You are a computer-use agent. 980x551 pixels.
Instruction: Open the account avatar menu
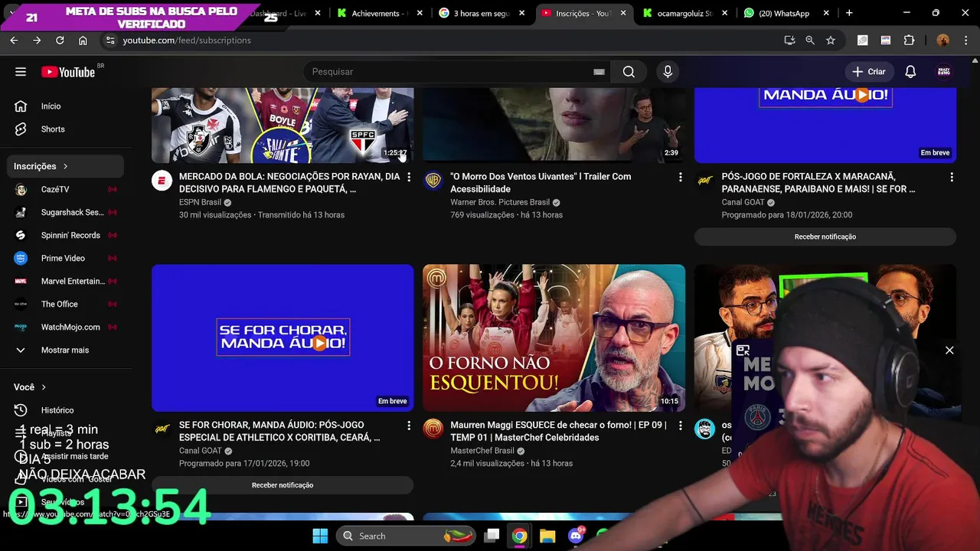click(x=944, y=72)
